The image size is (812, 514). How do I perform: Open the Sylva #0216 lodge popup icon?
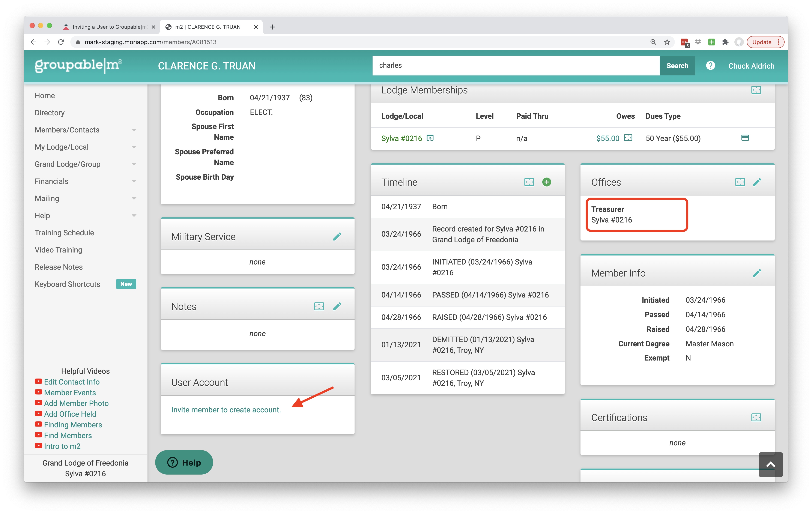pyautogui.click(x=430, y=138)
